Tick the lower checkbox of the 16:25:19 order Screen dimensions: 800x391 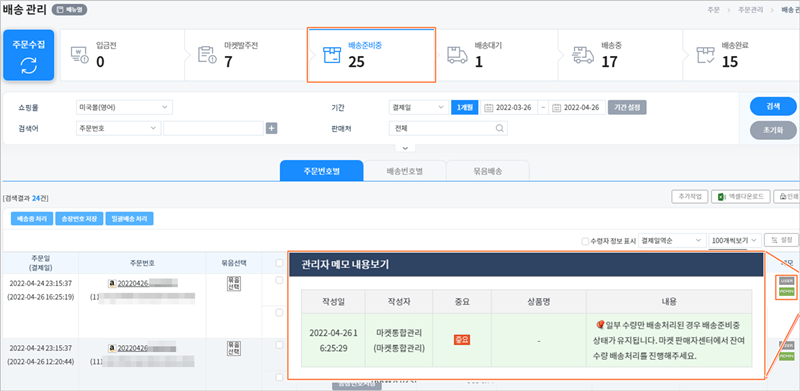click(x=279, y=313)
